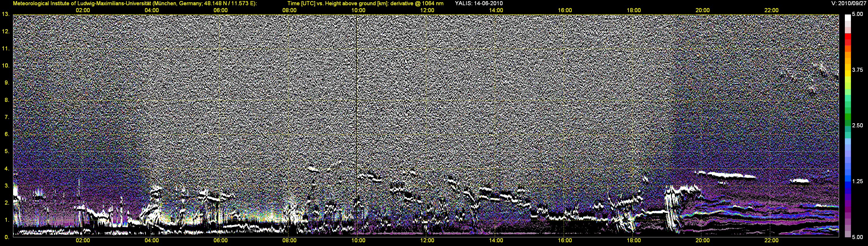
Task: Click the "12." height axis label
Action: pos(5,31)
